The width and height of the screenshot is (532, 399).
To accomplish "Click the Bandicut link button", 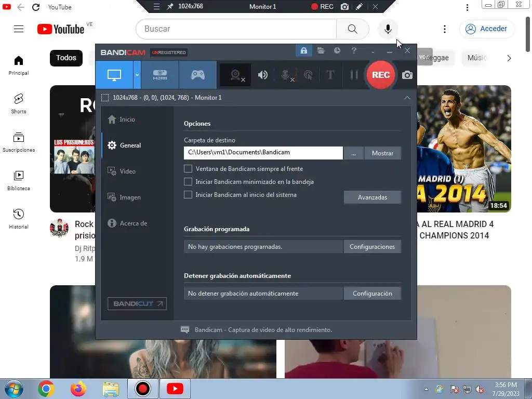I will 137,303.
